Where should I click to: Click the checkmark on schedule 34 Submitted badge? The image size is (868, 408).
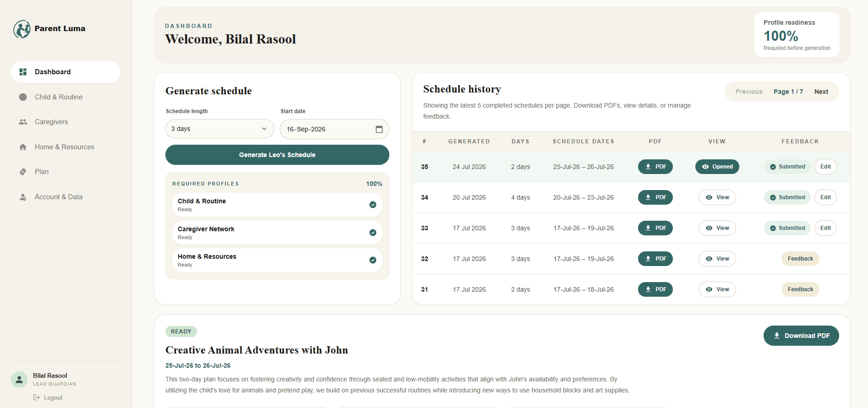pos(773,197)
